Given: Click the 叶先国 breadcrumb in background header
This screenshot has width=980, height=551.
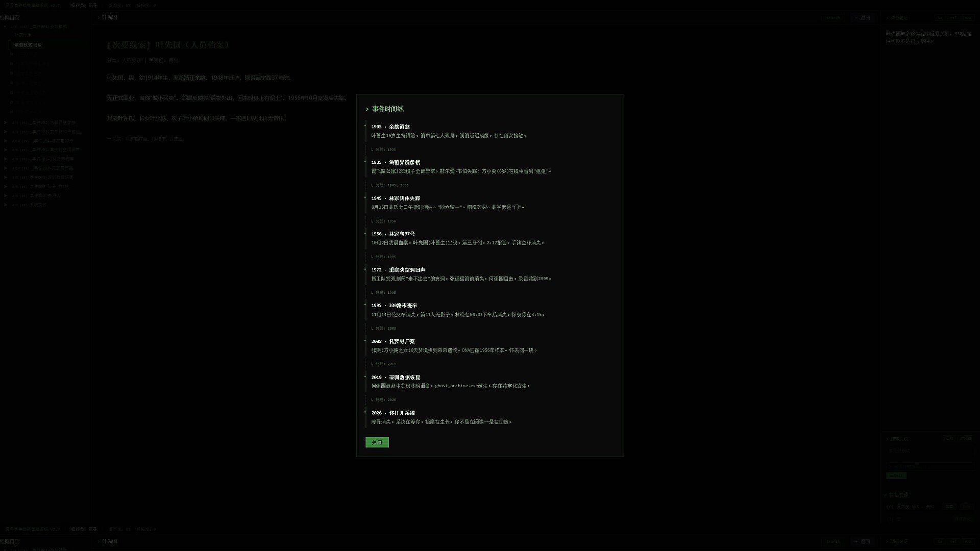Looking at the screenshot, I should point(109,17).
